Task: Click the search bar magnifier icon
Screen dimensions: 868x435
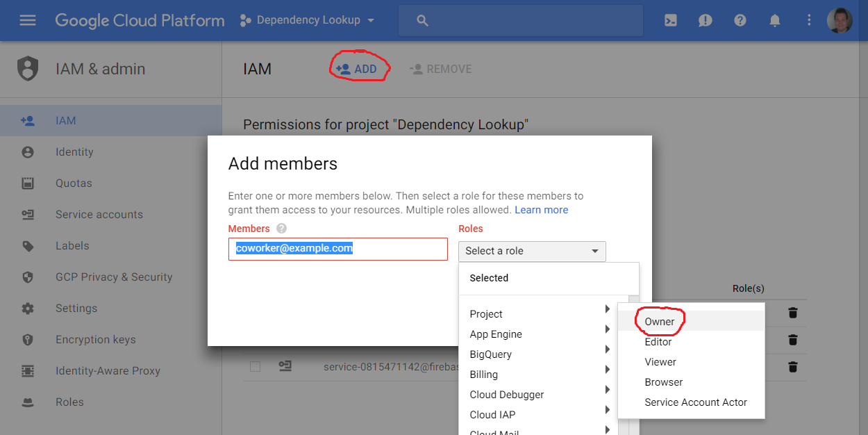Action: 422,21
